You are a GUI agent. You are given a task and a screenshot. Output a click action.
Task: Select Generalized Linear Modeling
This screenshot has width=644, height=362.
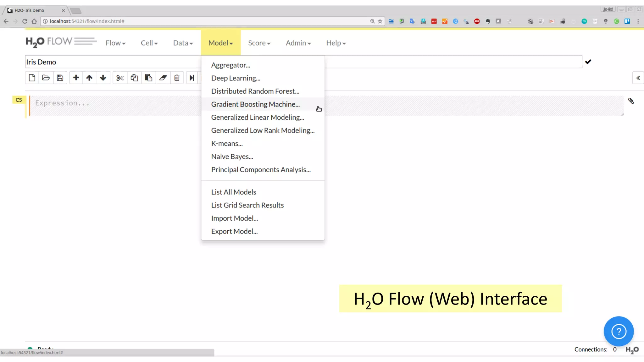tap(263, 118)
